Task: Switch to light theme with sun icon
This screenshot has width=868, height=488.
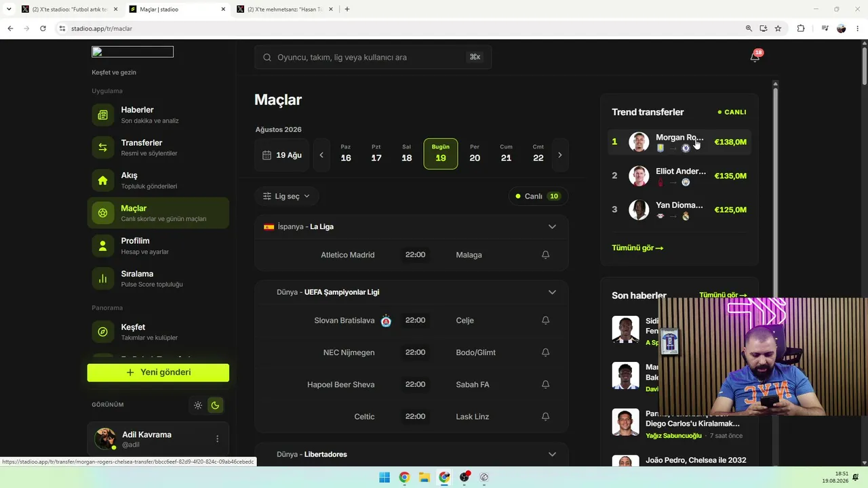Action: [x=198, y=405]
